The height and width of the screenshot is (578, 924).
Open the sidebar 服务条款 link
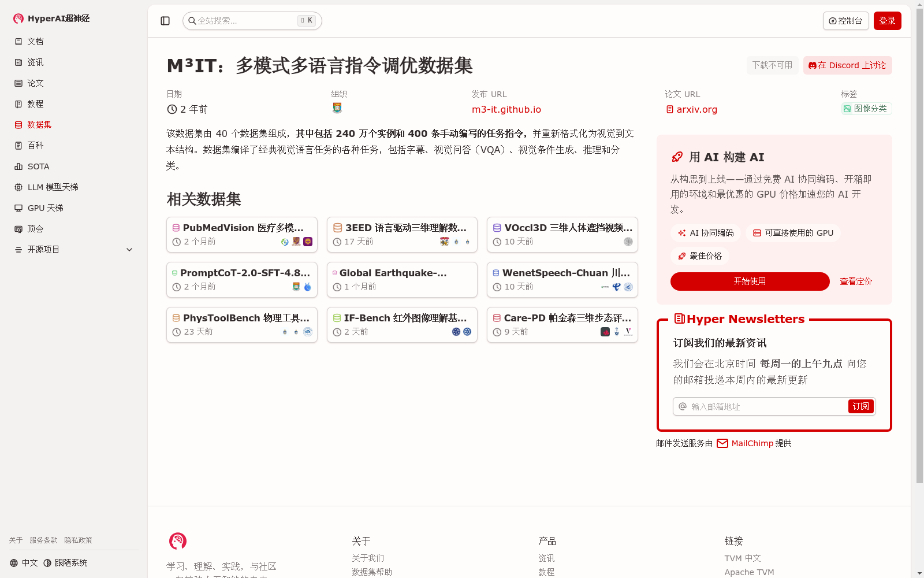(x=44, y=540)
